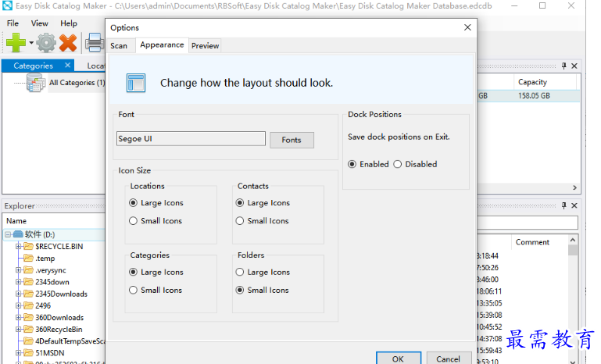601x364 pixels.
Task: Open settings with the gear toolbar icon
Action: point(46,42)
